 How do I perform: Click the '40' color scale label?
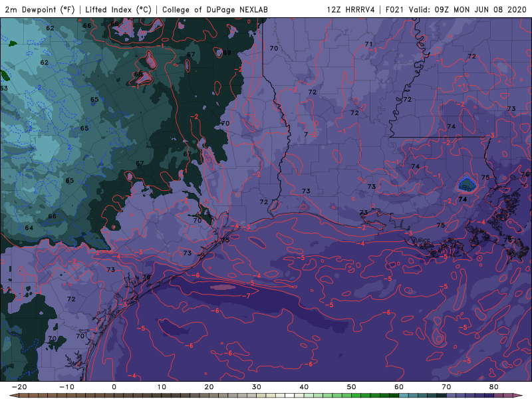(x=304, y=387)
